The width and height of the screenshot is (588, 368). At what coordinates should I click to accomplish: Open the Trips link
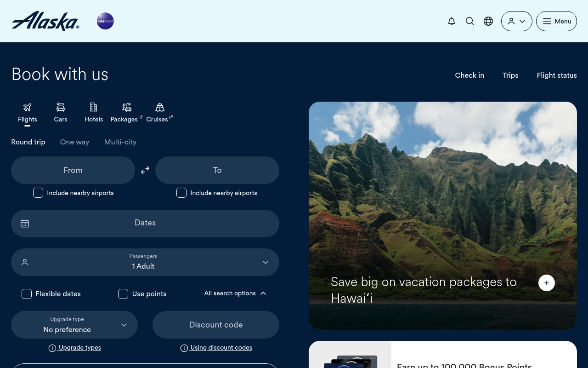pyautogui.click(x=510, y=75)
